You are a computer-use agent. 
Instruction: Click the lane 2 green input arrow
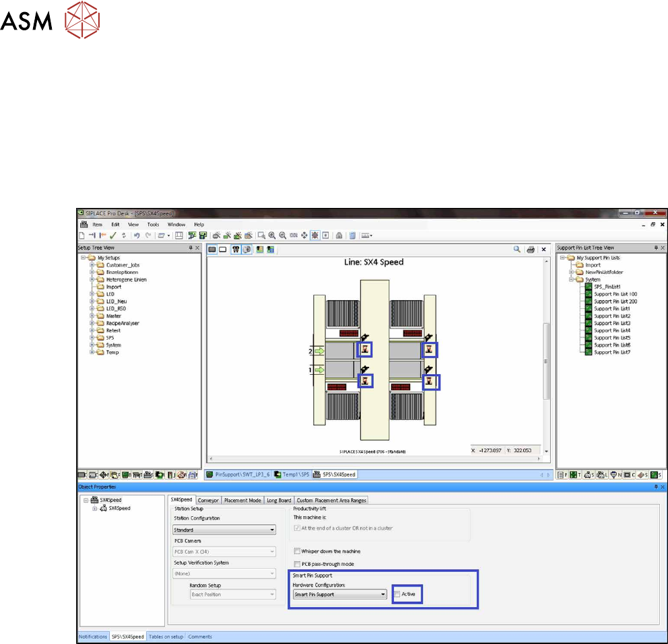pos(319,351)
